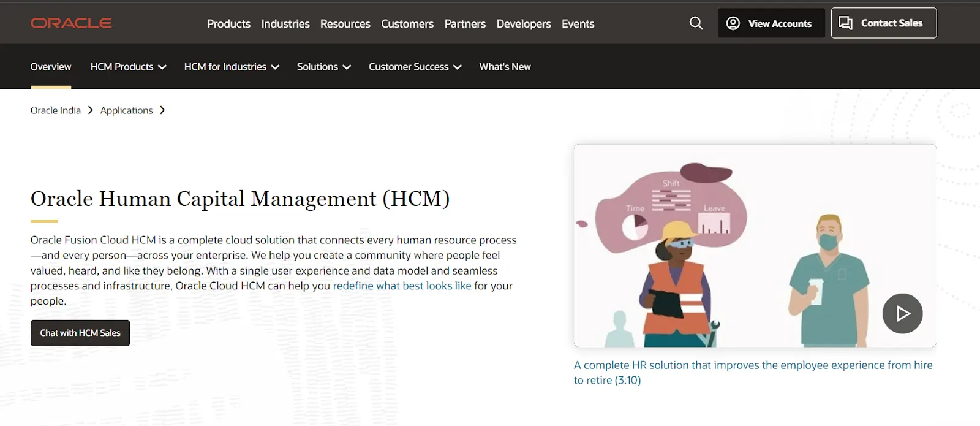Screen dimensions: 980x426
Task: Click the View Accounts user icon
Action: click(x=733, y=23)
